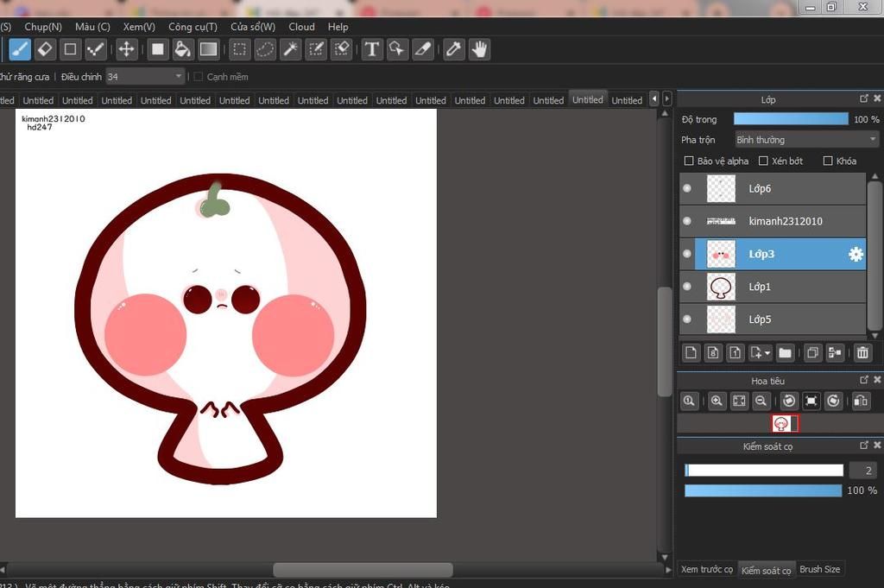Screen dimensions: 884x588
Task: Select the Move tool
Action: point(126,49)
